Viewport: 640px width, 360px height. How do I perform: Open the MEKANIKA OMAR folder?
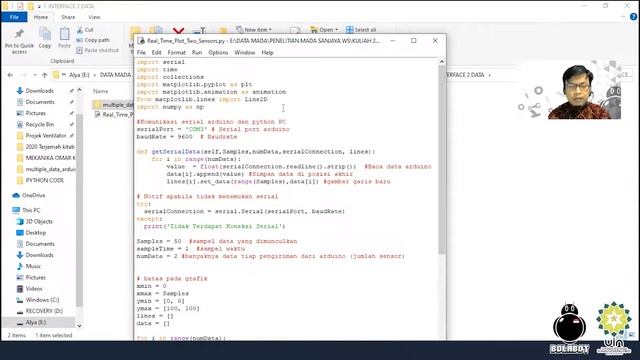tap(50, 158)
